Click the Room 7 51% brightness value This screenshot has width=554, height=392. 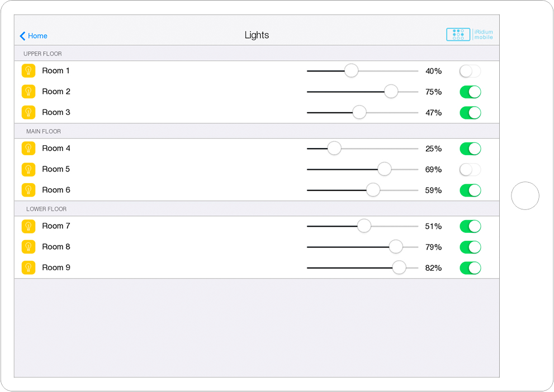[x=433, y=226]
